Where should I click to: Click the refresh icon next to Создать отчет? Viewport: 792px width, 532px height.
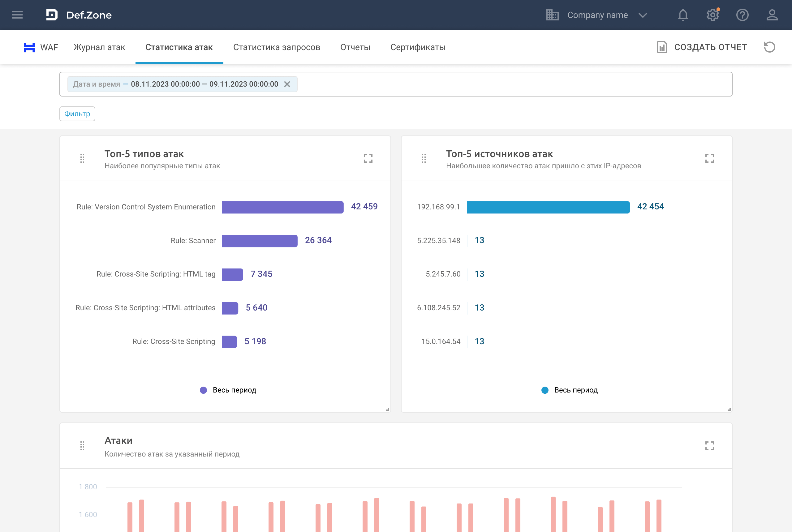click(x=769, y=47)
